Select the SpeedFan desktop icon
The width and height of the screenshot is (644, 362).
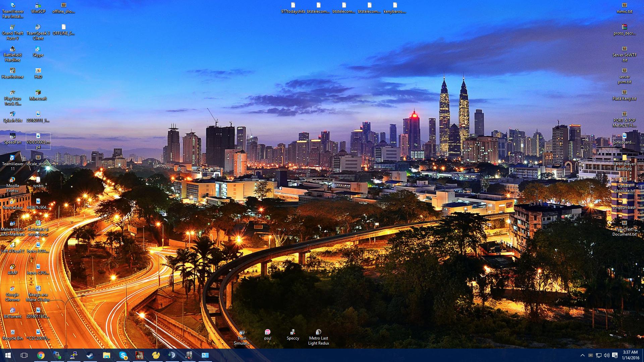point(12,139)
